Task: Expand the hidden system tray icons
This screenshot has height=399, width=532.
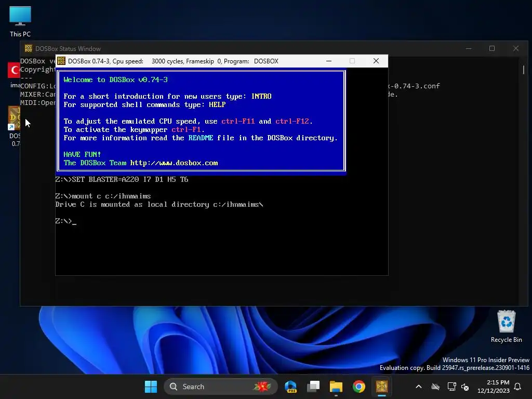Action: pos(419,387)
